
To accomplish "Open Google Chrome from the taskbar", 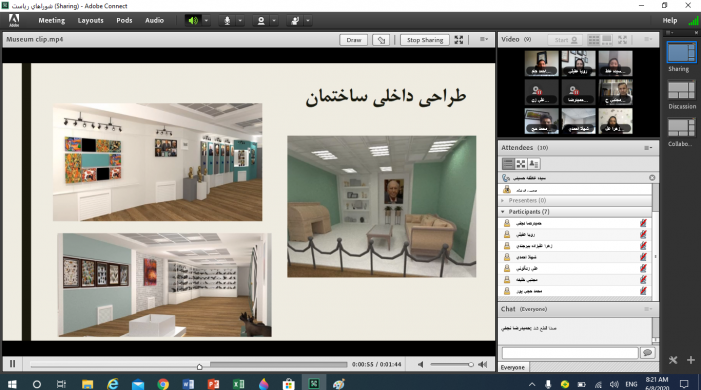I will click(163, 384).
